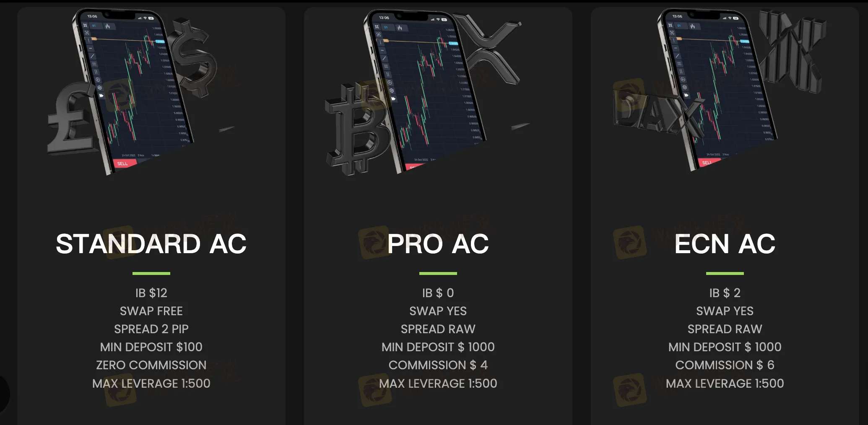
Task: Click the Bitcoin 3D symbol
Action: [x=356, y=129]
